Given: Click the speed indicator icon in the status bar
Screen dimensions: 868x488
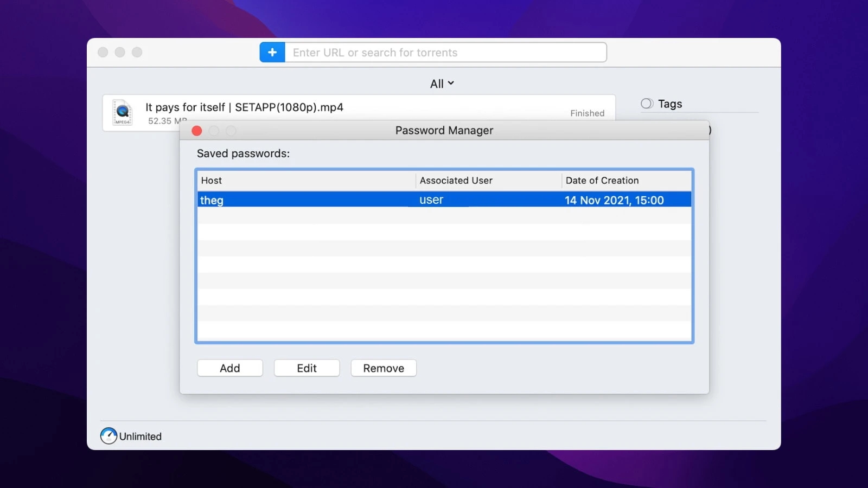Looking at the screenshot, I should (107, 436).
